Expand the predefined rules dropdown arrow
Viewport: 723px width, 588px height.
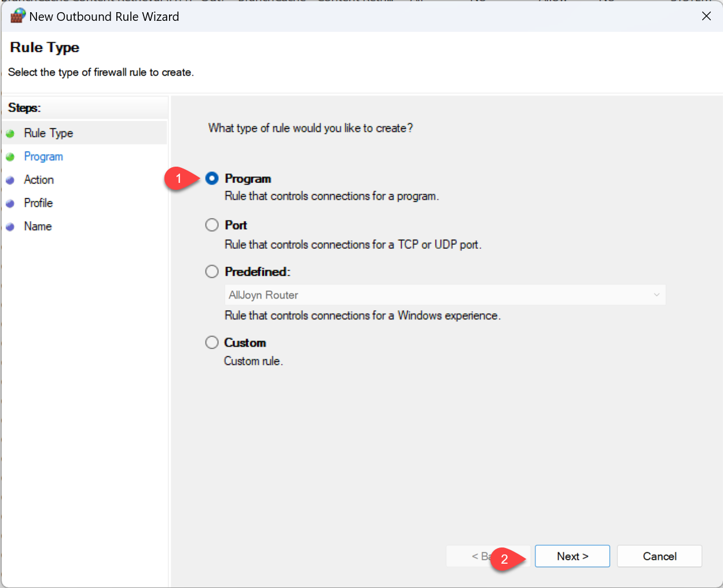click(656, 295)
